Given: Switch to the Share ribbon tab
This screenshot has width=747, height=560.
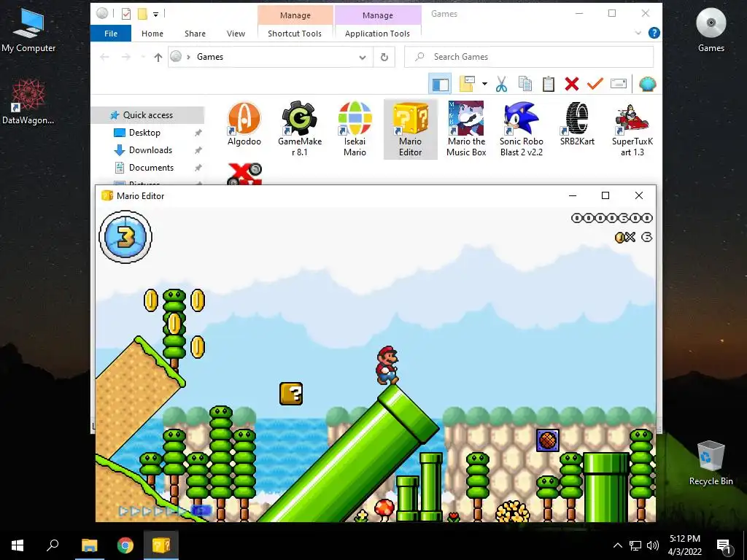Looking at the screenshot, I should pos(195,34).
